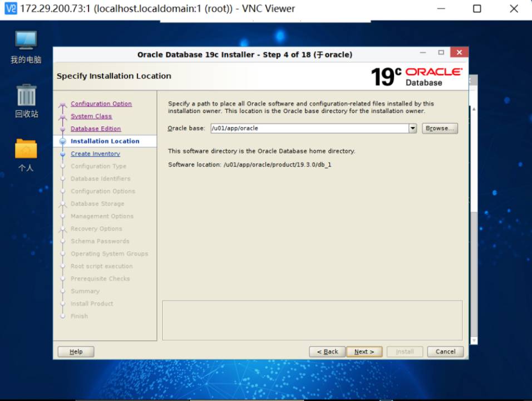This screenshot has width=532, height=401.
Task: Cancel the Oracle installation
Action: [445, 351]
